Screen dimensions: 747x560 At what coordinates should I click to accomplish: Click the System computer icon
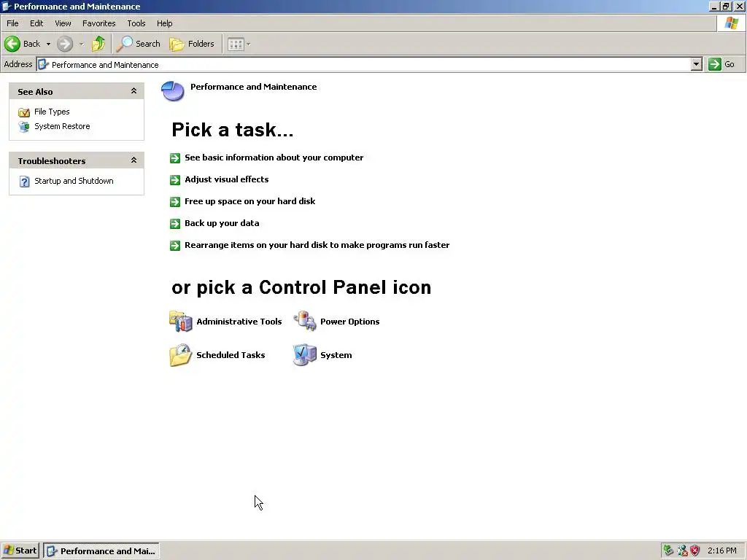305,355
